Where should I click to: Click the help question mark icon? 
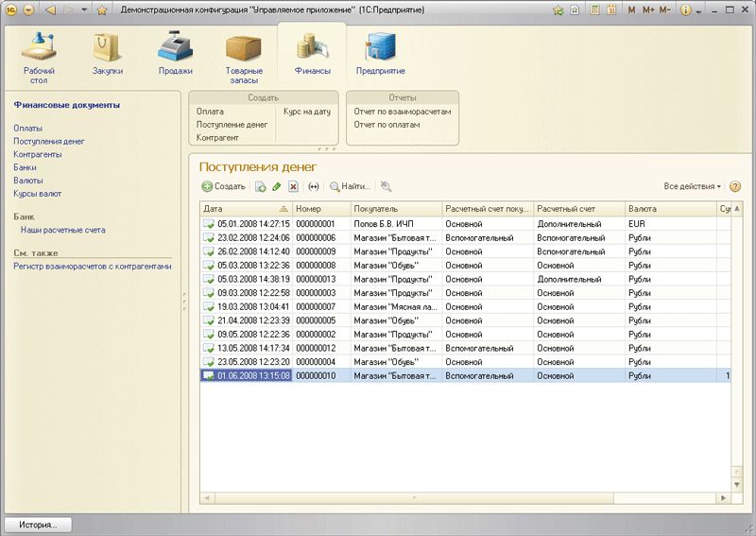(x=735, y=187)
